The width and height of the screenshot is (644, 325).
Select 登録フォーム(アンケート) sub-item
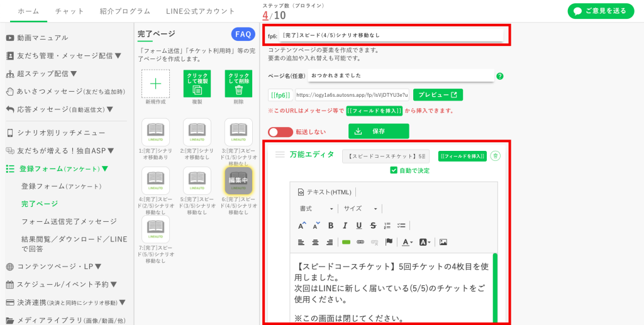pyautogui.click(x=61, y=186)
